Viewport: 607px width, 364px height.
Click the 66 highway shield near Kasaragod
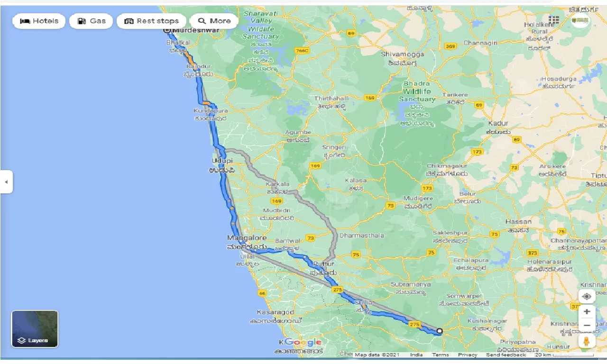pyautogui.click(x=262, y=293)
